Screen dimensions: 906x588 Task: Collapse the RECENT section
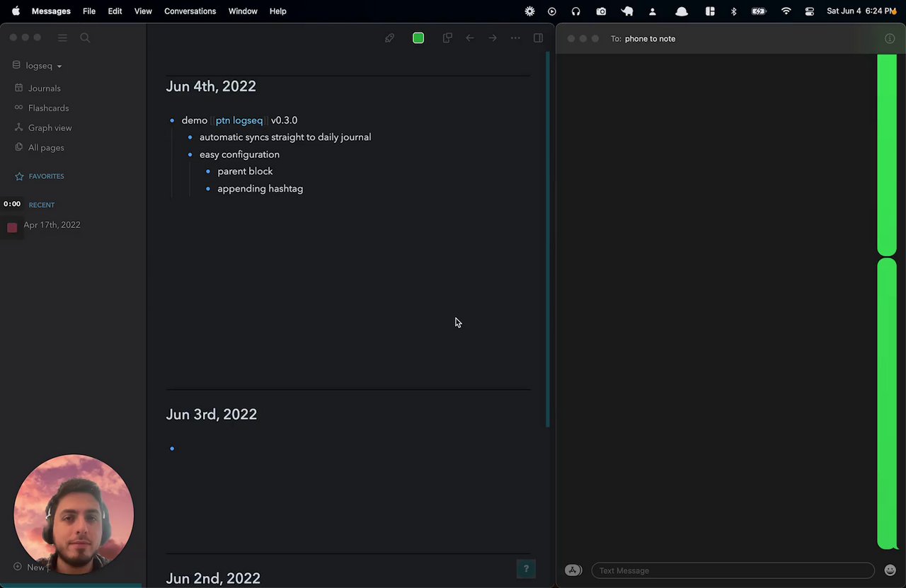click(42, 205)
